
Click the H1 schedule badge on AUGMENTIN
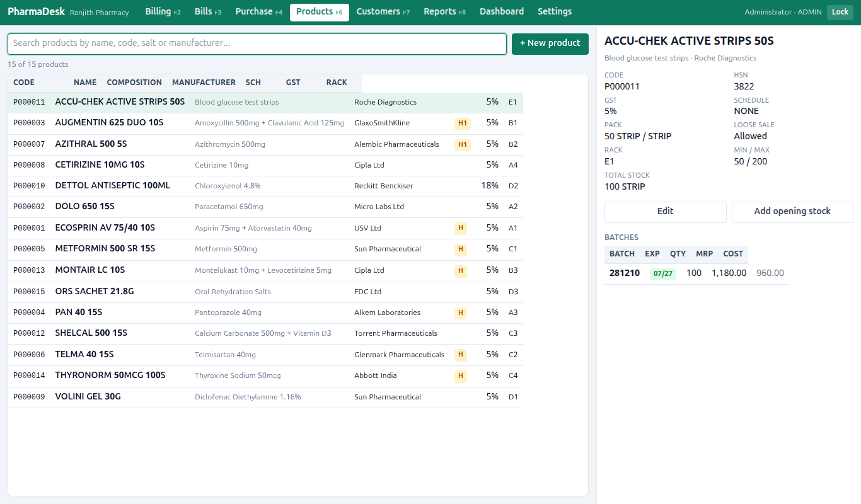tap(463, 123)
